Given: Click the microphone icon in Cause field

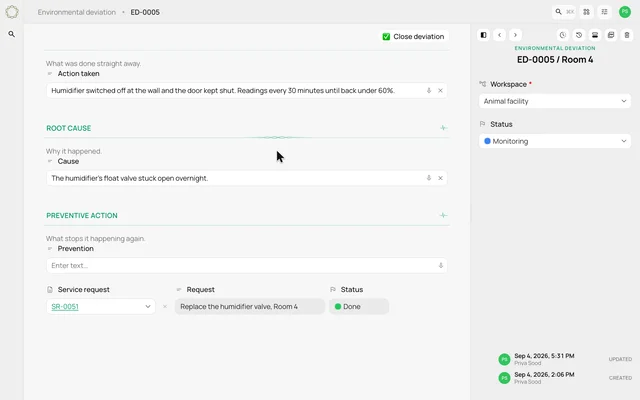Looking at the screenshot, I should click(429, 178).
